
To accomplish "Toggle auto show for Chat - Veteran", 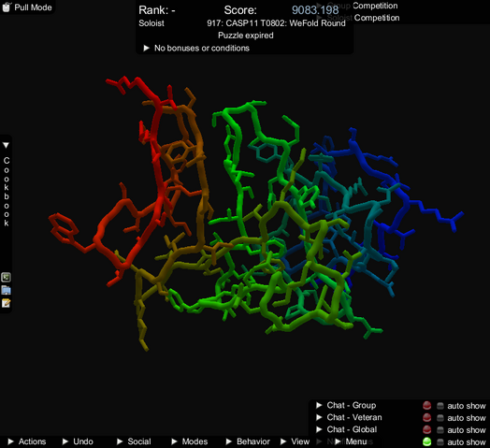I will point(440,418).
